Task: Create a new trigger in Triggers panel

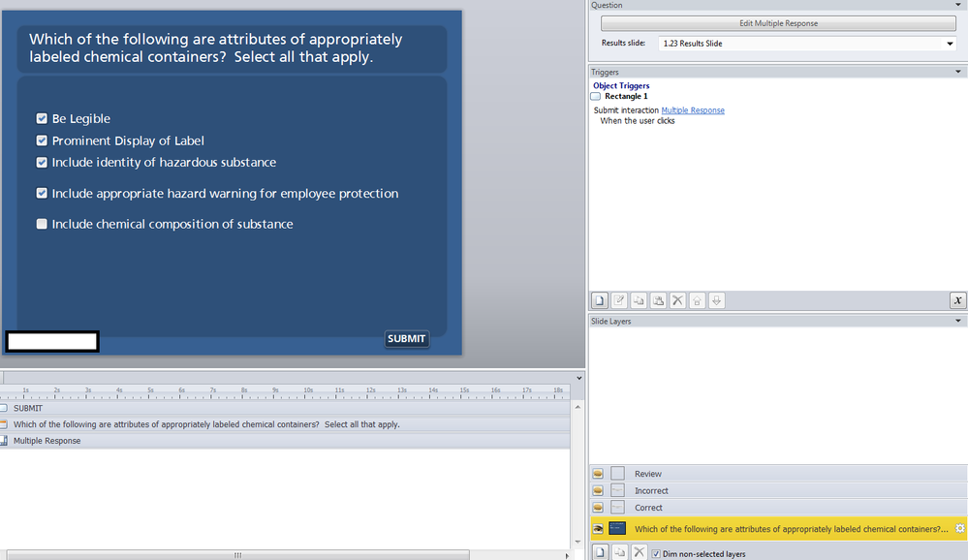Action: click(x=600, y=300)
